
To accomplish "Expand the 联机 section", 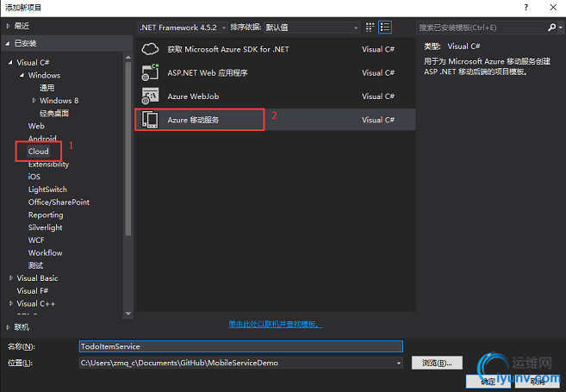I will (x=8, y=327).
